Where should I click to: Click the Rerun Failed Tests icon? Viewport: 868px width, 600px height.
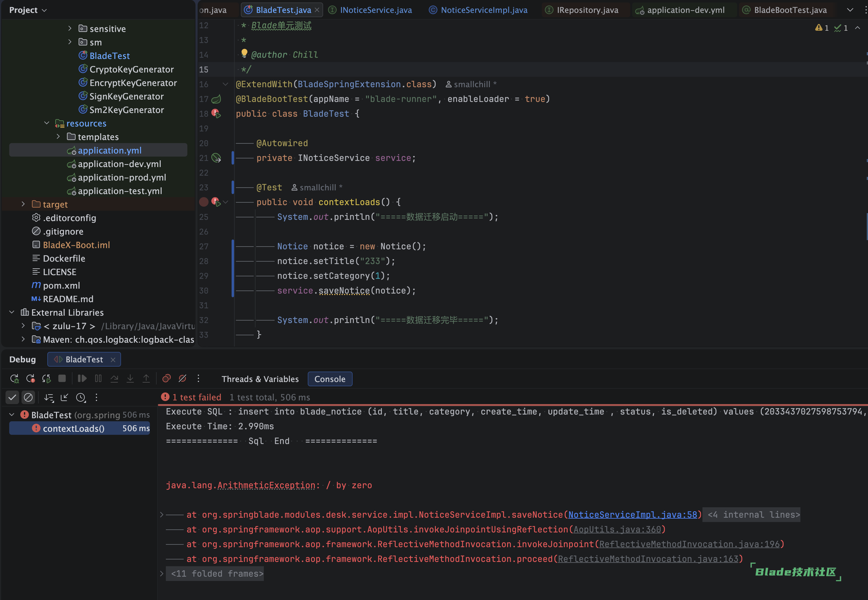click(x=30, y=379)
